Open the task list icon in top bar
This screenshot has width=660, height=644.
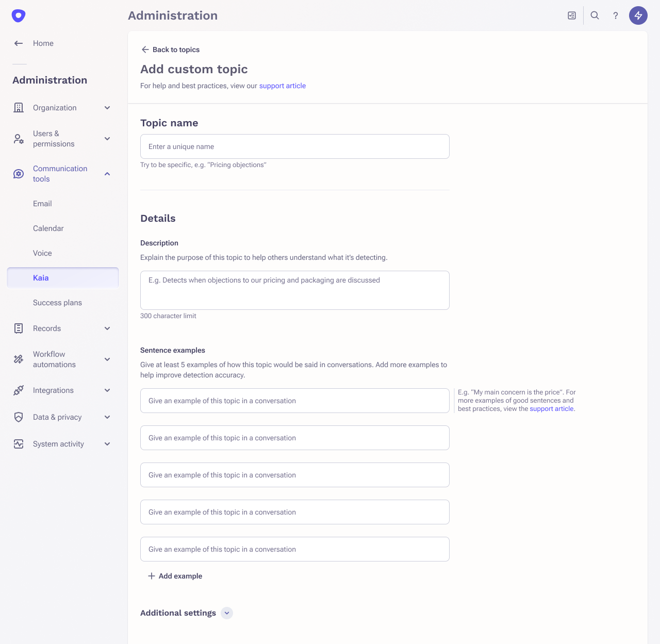coord(571,15)
